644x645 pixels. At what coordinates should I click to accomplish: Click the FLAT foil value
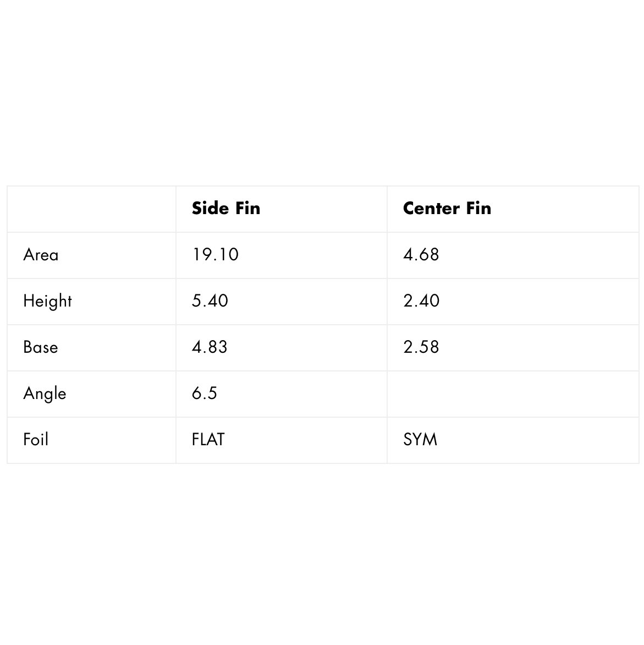pos(208,440)
